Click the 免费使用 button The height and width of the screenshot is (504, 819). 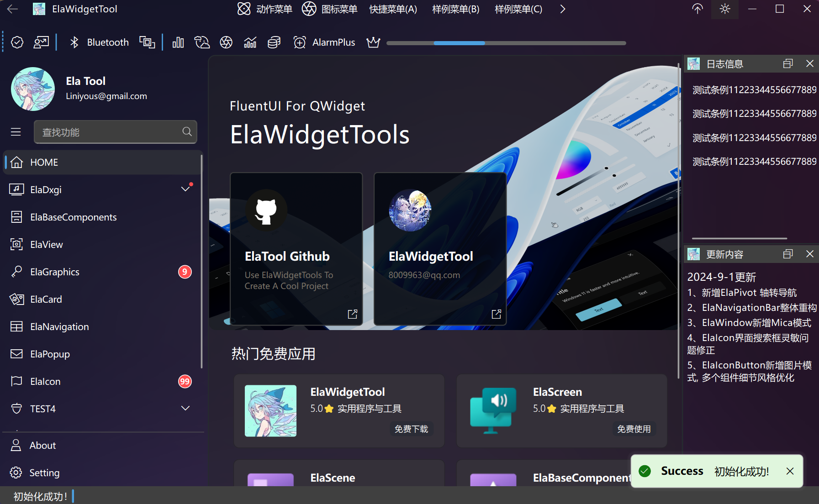[x=634, y=429]
